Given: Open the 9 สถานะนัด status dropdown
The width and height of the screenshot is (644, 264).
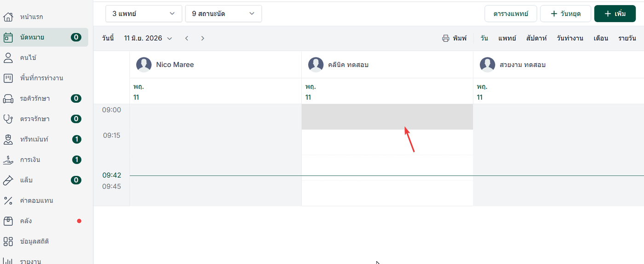Looking at the screenshot, I should click(224, 14).
